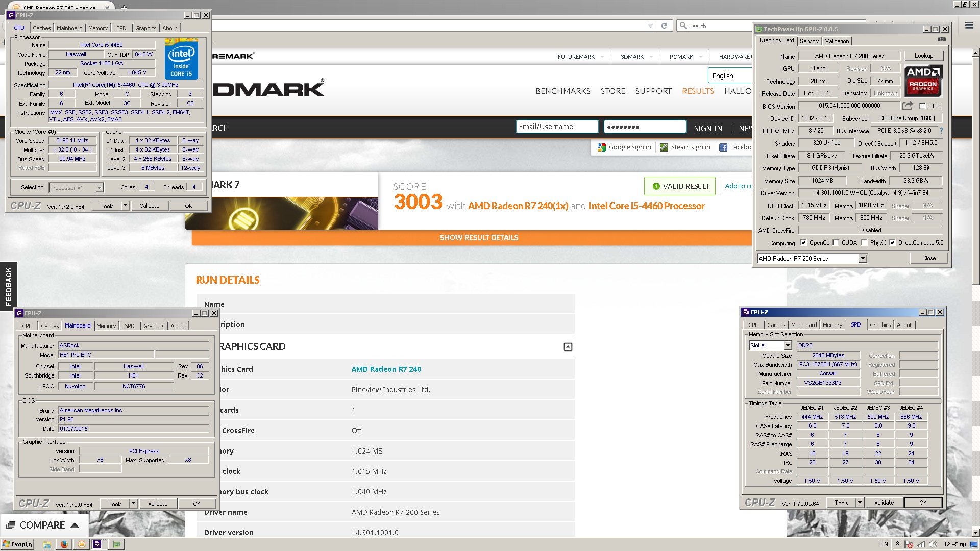
Task: Open Tools dropdown arrow in Mainboard CPU-Z window
Action: click(x=134, y=504)
